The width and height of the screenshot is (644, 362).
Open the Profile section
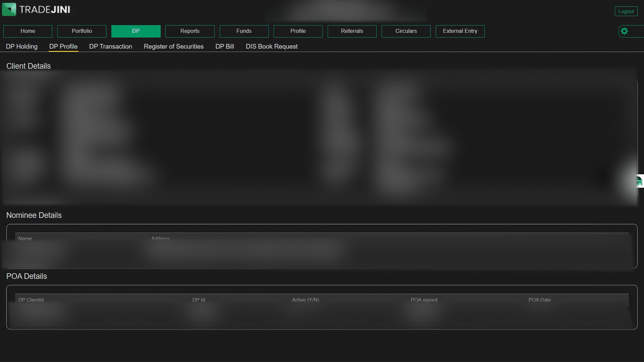(298, 31)
